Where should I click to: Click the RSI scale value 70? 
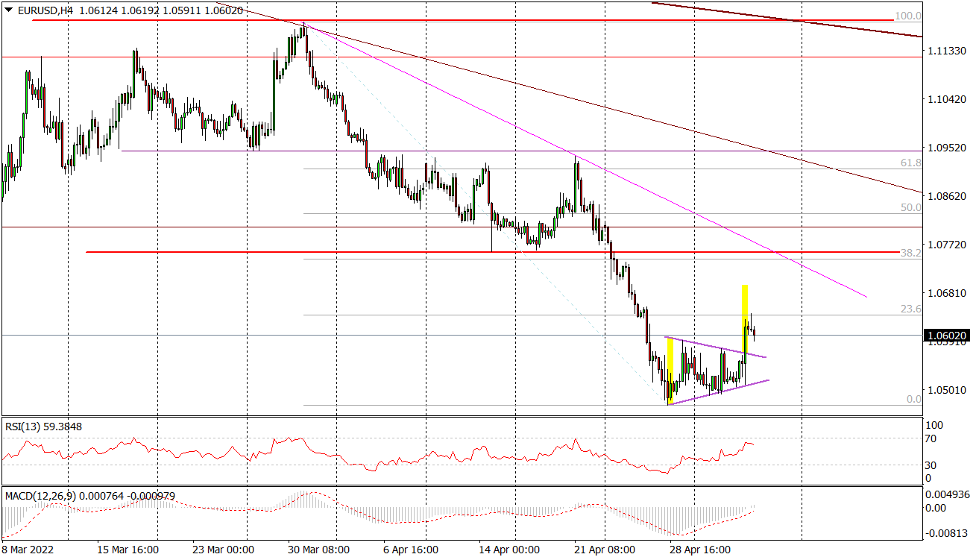(x=931, y=438)
